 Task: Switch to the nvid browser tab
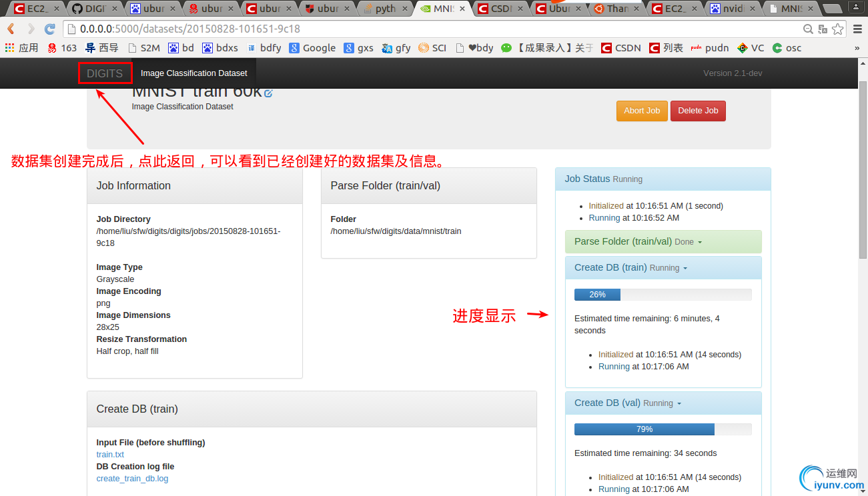728,9
